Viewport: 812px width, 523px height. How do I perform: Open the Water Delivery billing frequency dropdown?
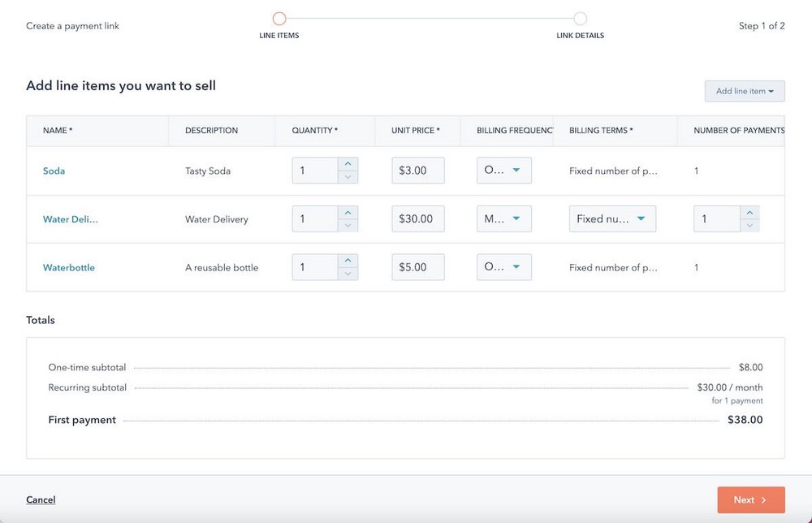click(504, 219)
